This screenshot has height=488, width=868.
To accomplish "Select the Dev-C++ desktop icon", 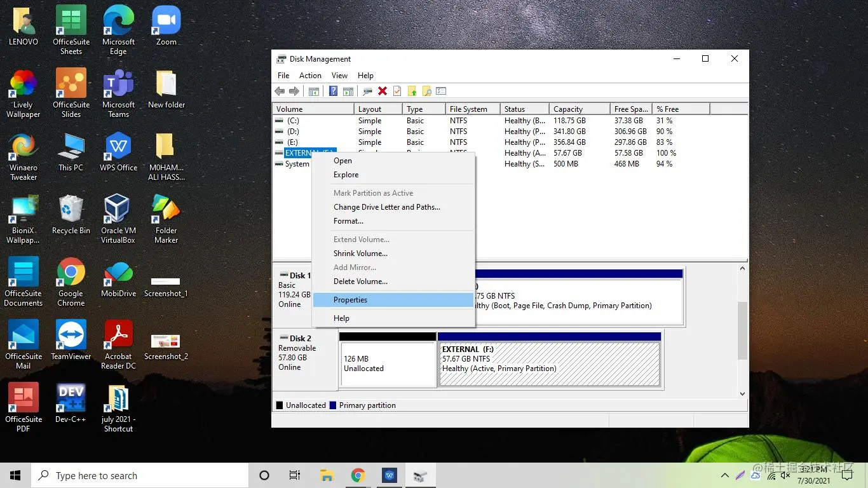I will click(71, 403).
